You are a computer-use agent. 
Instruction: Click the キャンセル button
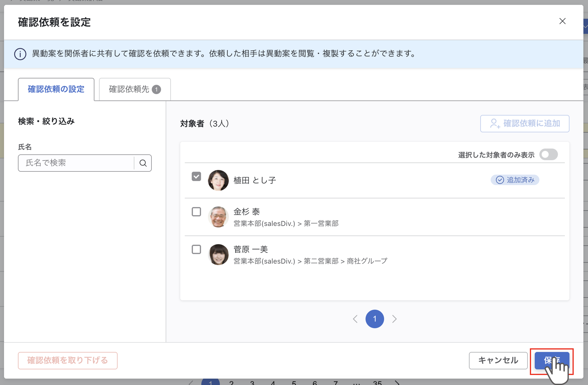[498, 360]
